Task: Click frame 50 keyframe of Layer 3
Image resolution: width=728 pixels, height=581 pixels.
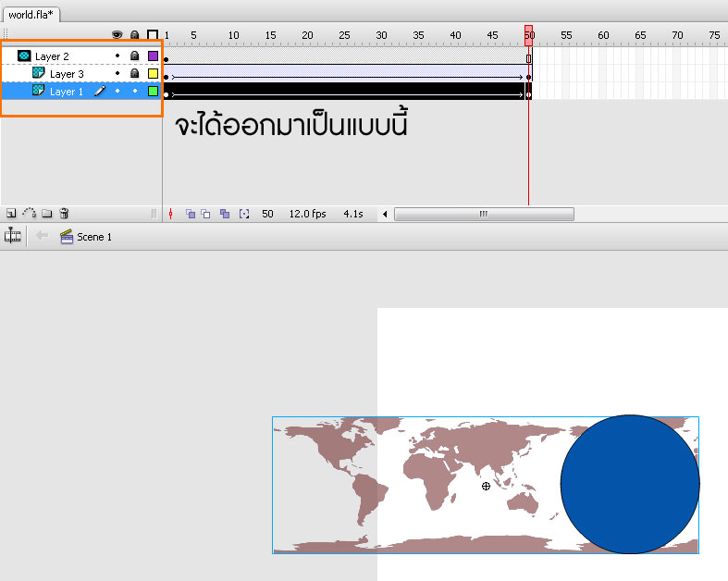Action: pos(528,77)
